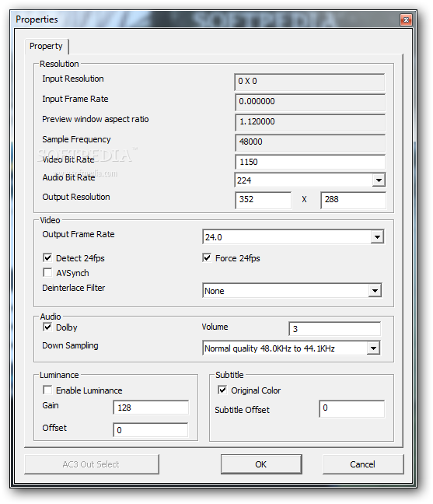Click the Input Resolution read-only field
This screenshot has height=504, width=433.
click(x=309, y=82)
